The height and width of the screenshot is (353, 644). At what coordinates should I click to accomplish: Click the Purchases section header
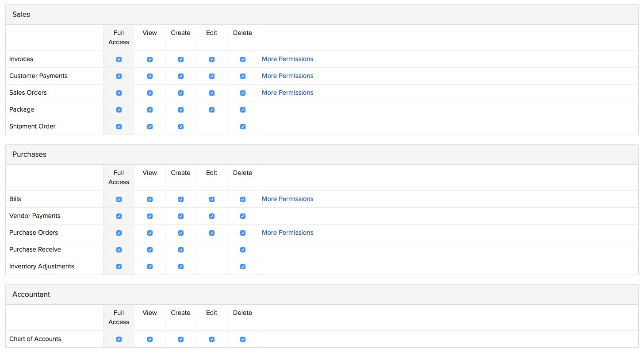(29, 155)
